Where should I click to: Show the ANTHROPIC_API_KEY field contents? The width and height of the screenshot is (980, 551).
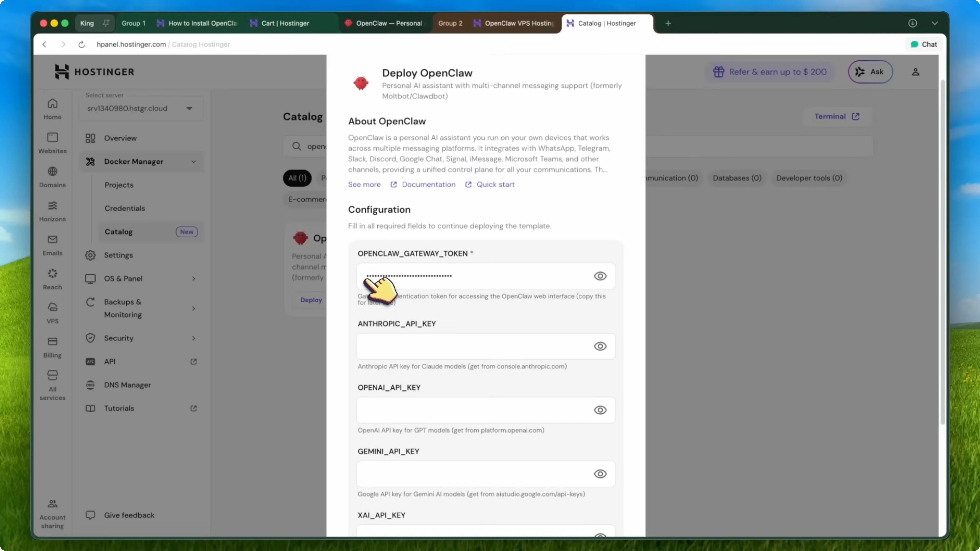[600, 346]
